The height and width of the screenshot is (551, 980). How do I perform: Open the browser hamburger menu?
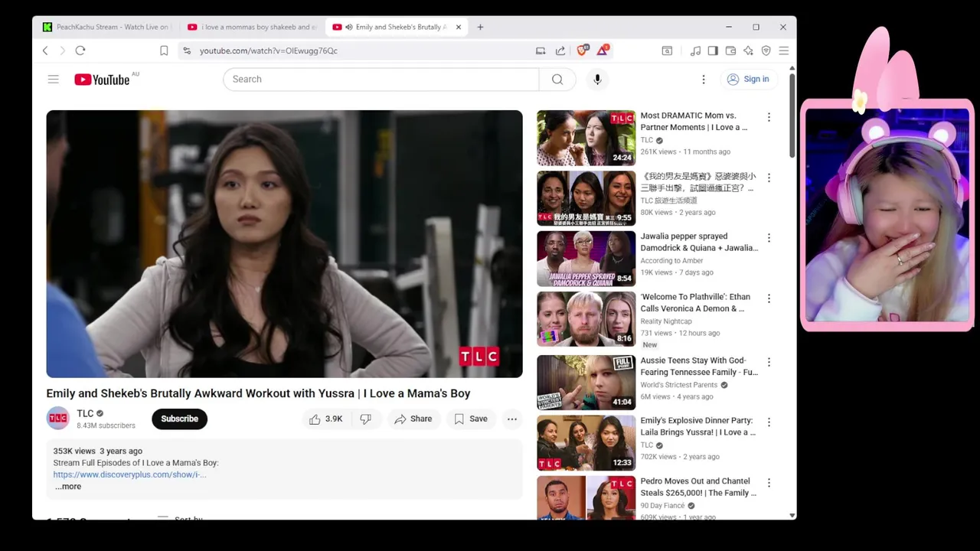pyautogui.click(x=783, y=51)
